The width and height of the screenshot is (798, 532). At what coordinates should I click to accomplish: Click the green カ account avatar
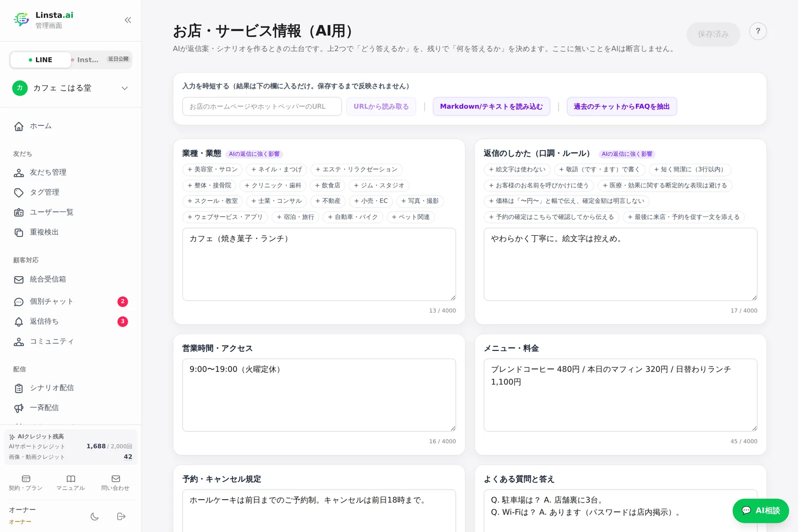point(20,88)
